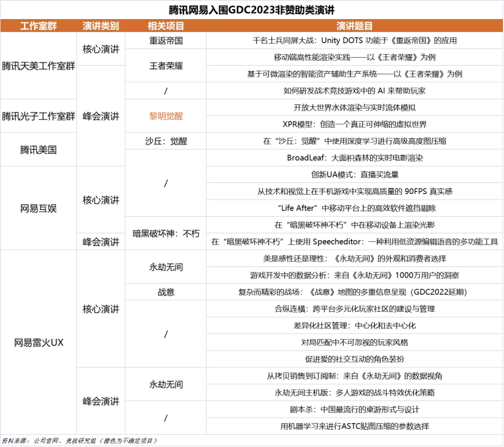Click the “Life After” 中移动平台上的高效软件遮挡剔除 talk
Viewport: 504px width, 447px height.
[x=355, y=208]
